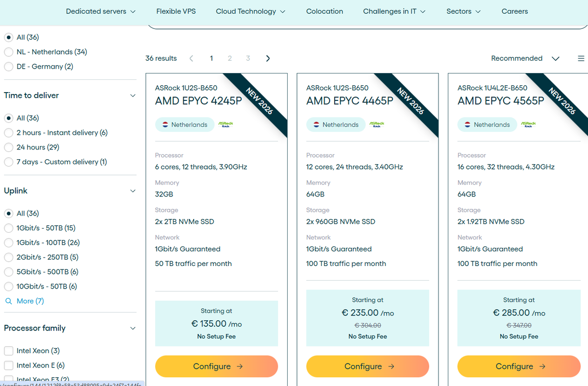This screenshot has width=588, height=386.
Task: Go to results page 2
Action: (x=229, y=58)
